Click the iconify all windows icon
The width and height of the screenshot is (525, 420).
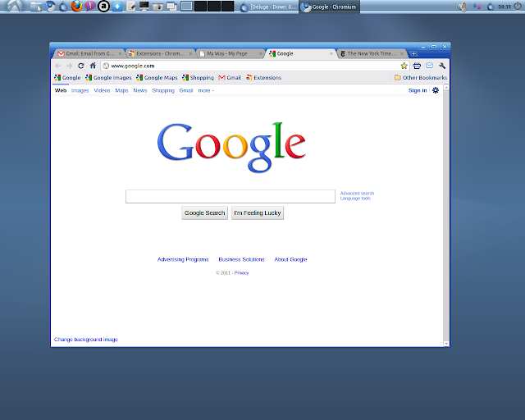(x=171, y=7)
